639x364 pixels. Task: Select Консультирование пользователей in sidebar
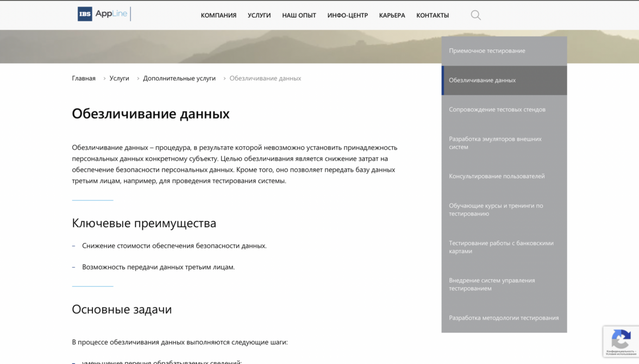(504, 177)
